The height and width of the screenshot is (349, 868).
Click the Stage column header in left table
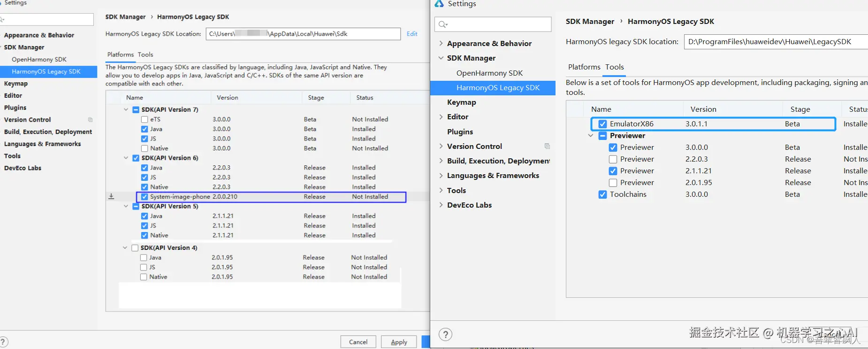pos(316,98)
